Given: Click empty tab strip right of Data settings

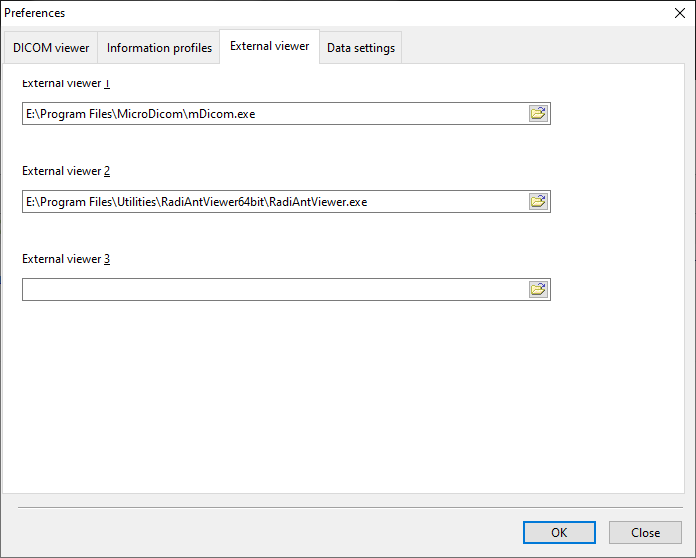Looking at the screenshot, I should coord(540,48).
